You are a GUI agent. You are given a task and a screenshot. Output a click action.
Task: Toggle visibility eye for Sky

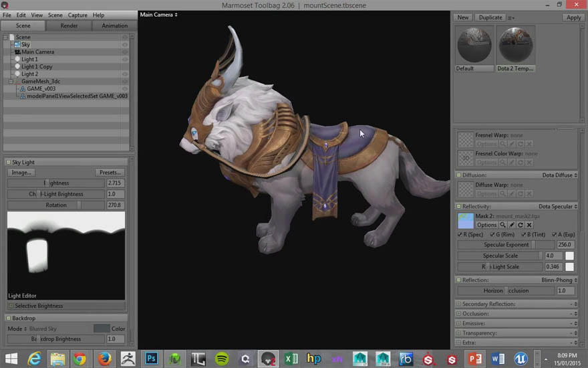124,44
